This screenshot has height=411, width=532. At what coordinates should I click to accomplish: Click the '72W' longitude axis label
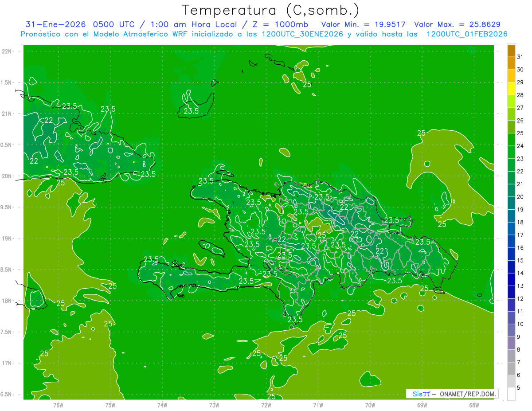click(266, 405)
